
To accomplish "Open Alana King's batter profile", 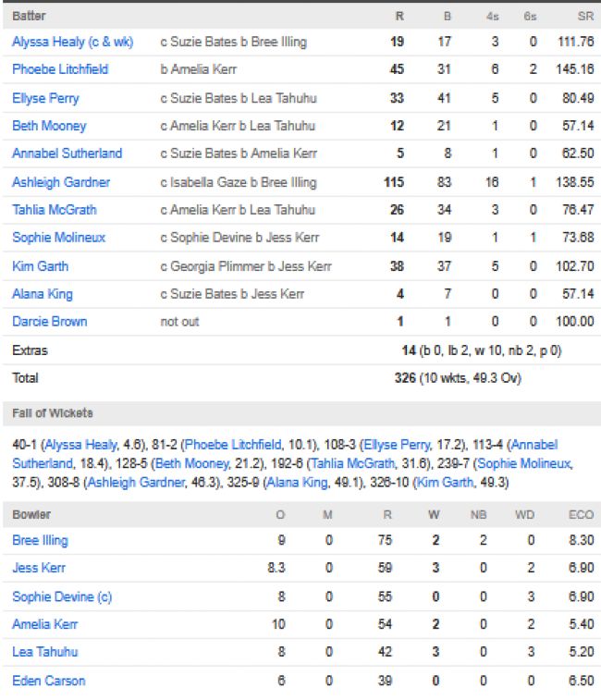I will 42,294.
